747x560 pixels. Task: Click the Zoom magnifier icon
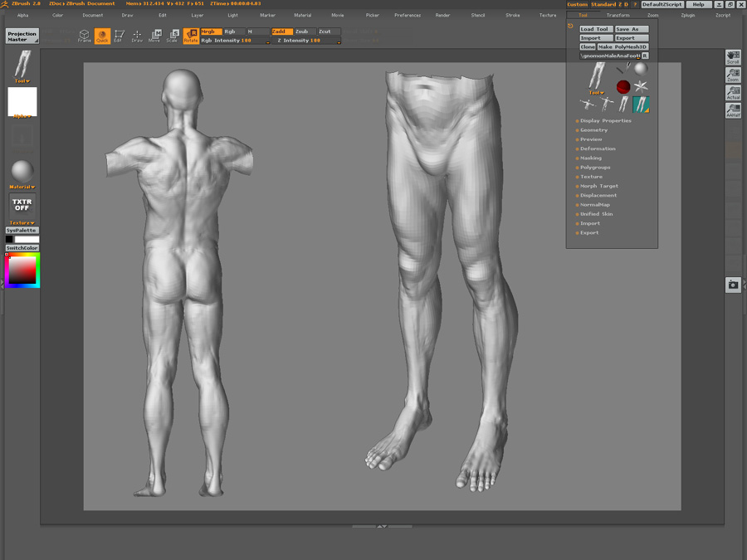[733, 75]
